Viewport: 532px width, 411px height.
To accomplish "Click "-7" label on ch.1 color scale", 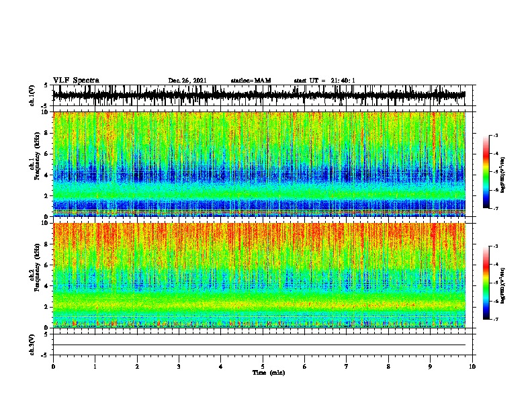I will [x=495, y=208].
